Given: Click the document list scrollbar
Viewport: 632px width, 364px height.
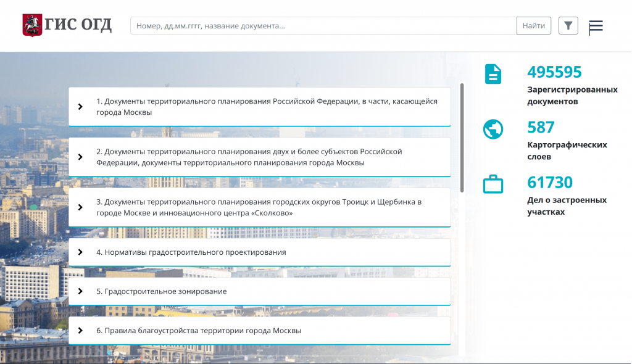Looking at the screenshot, I should [462, 138].
